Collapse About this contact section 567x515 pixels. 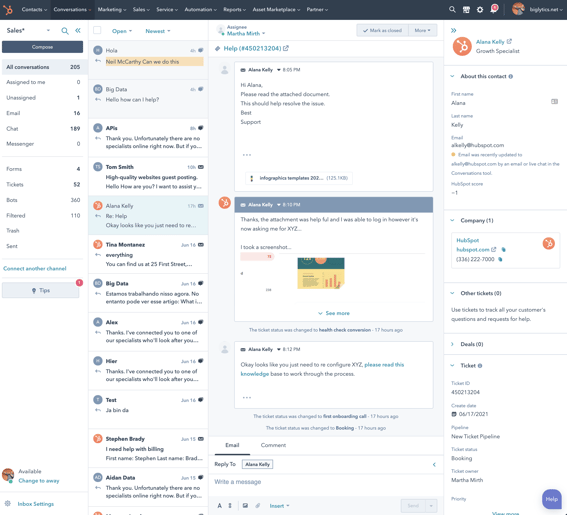(x=452, y=76)
